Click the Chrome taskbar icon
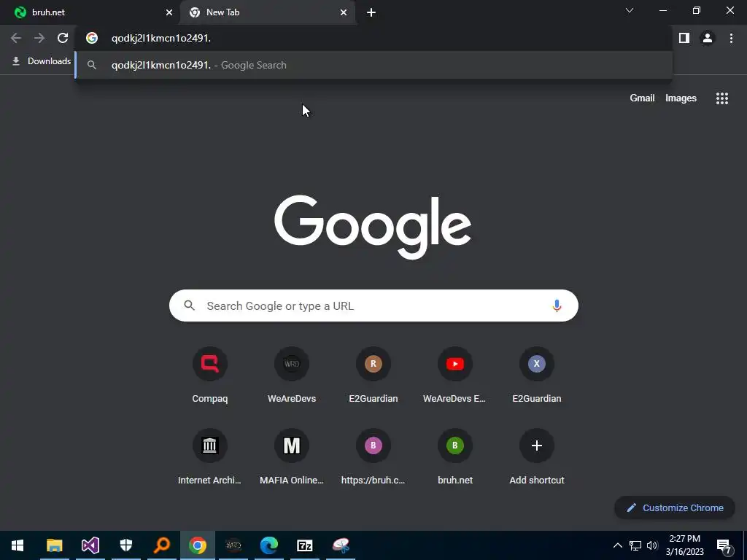Image resolution: width=747 pixels, height=560 pixels. 197,545
